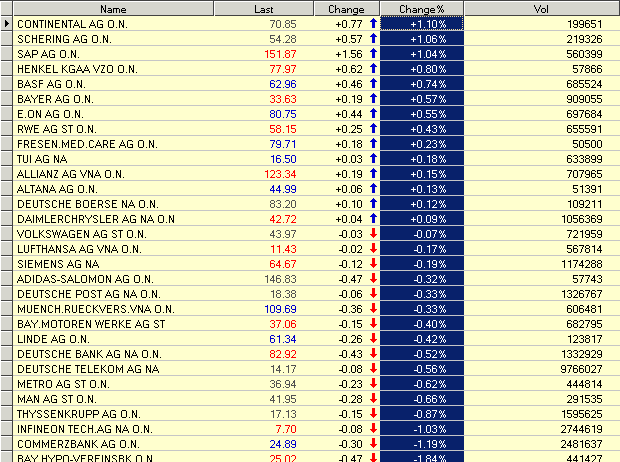
Task: Click the red down arrow for DEUTSCHE TELEKOM
Action: [373, 368]
